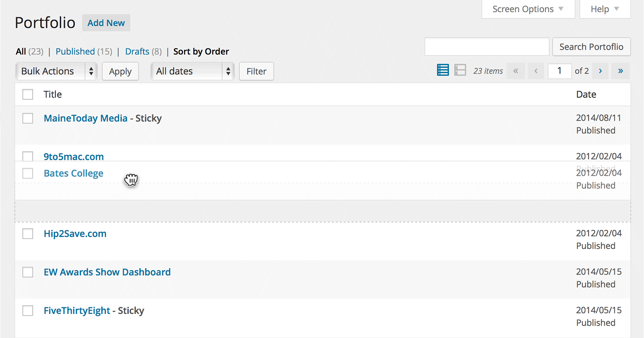644x338 pixels.
Task: Click the first page double-arrow
Action: [x=516, y=71]
